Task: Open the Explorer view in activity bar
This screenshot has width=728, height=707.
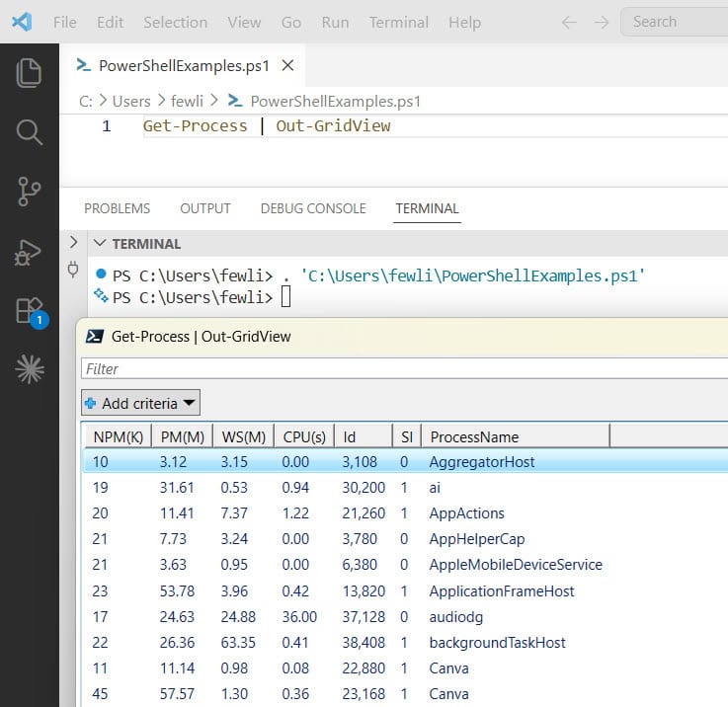Action: pos(29,73)
